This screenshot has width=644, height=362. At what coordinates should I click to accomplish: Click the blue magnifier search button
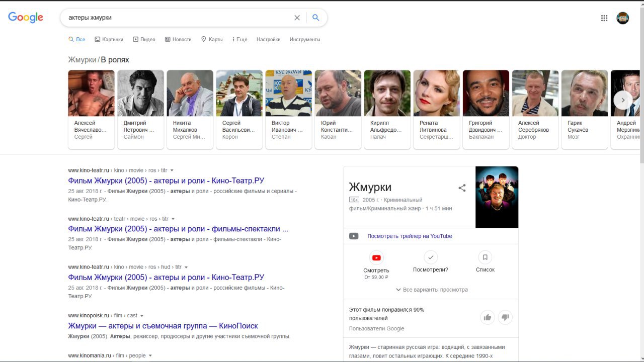coord(315,18)
